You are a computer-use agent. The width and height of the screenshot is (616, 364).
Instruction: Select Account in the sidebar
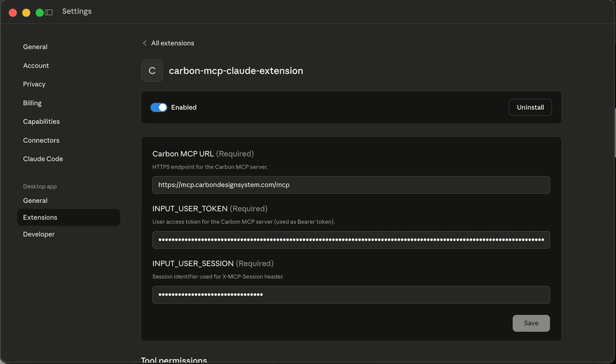pos(36,65)
